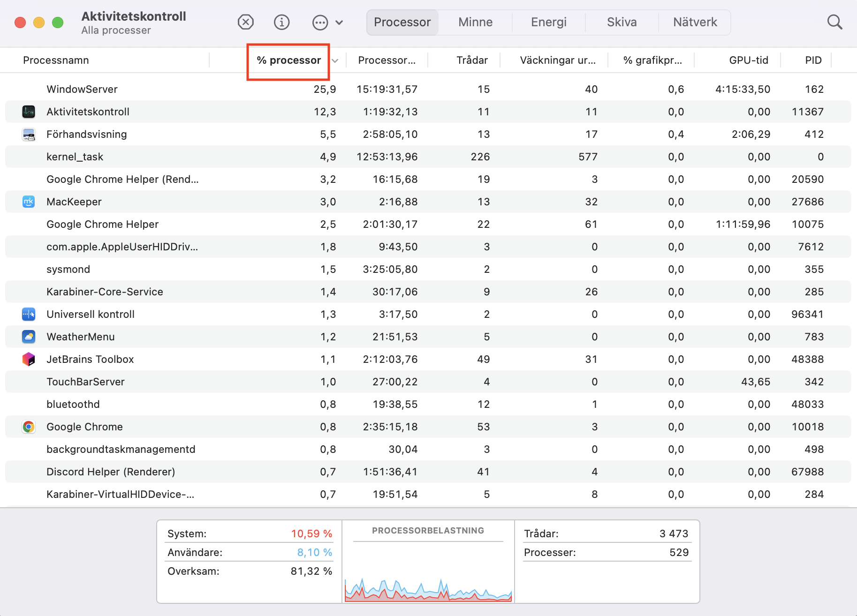Click the Universell kontroll app icon
Screen dimensions: 857x616
coord(29,314)
